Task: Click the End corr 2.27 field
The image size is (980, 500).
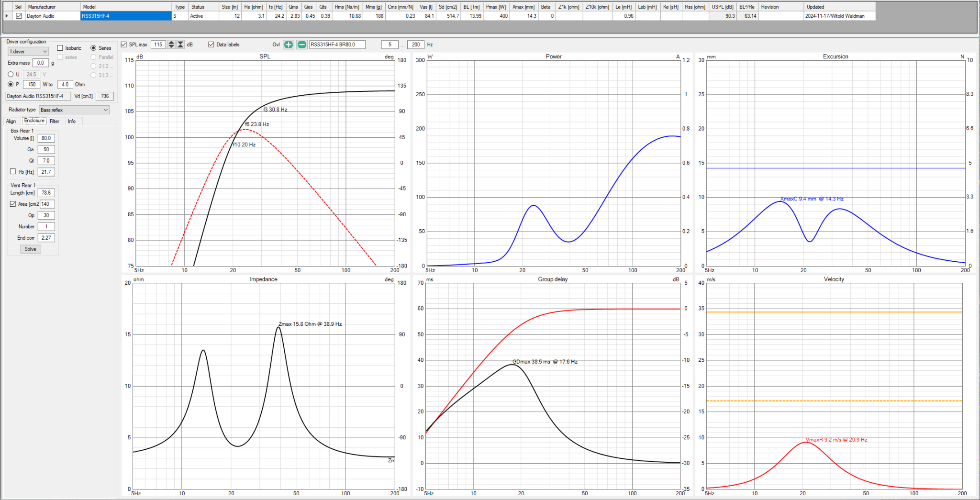Action: coord(46,238)
